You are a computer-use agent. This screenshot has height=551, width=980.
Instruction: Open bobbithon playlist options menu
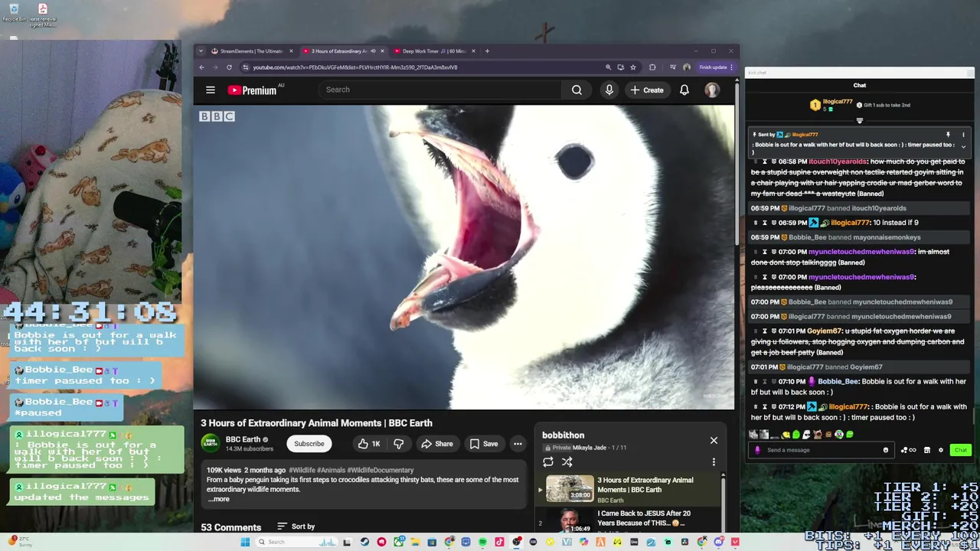pyautogui.click(x=714, y=461)
